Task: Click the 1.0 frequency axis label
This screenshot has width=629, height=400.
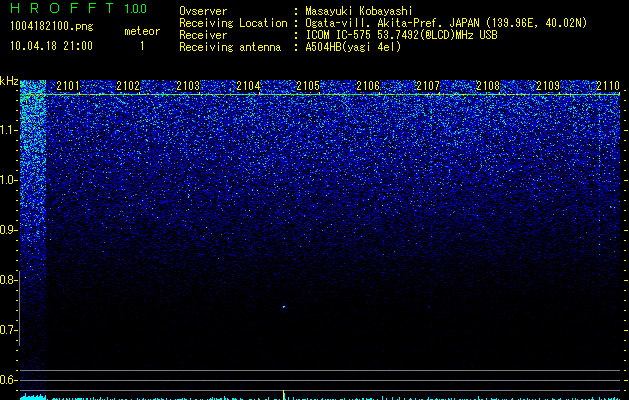Action: coord(8,180)
